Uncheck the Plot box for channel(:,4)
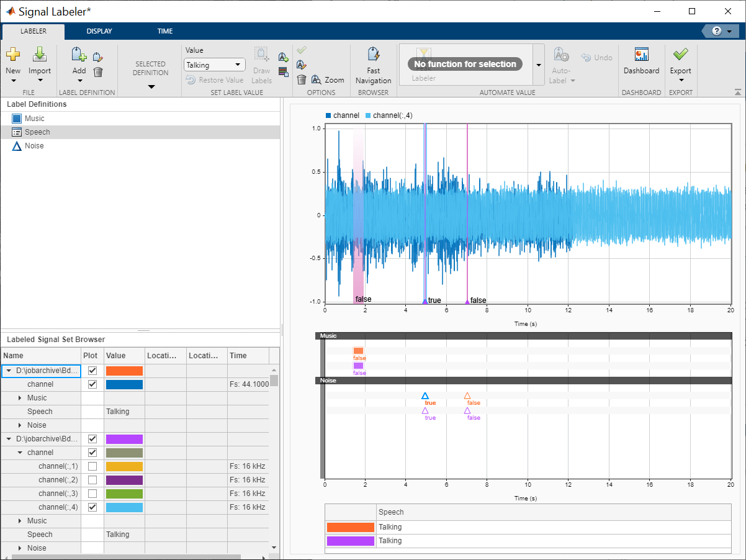This screenshot has height=560, width=746. pyautogui.click(x=92, y=507)
